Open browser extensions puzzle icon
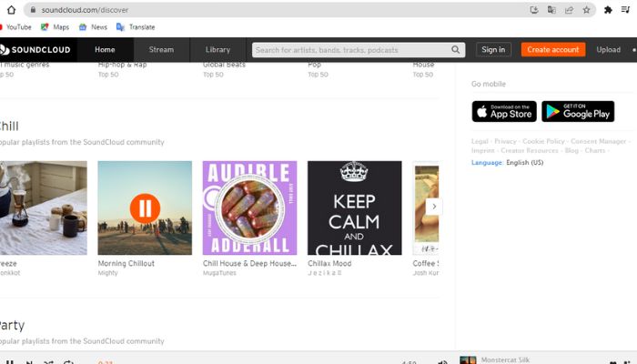This screenshot has width=637, height=364. (608, 10)
